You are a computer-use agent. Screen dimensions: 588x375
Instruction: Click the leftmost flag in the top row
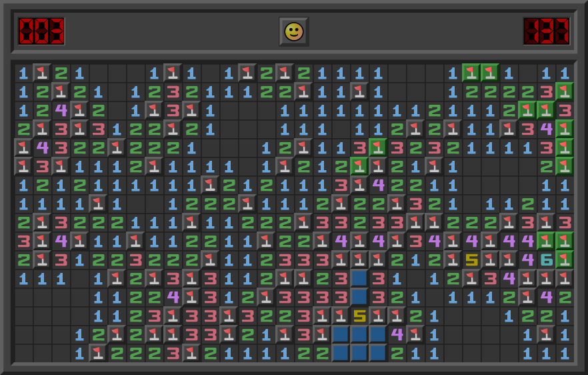[x=42, y=73]
